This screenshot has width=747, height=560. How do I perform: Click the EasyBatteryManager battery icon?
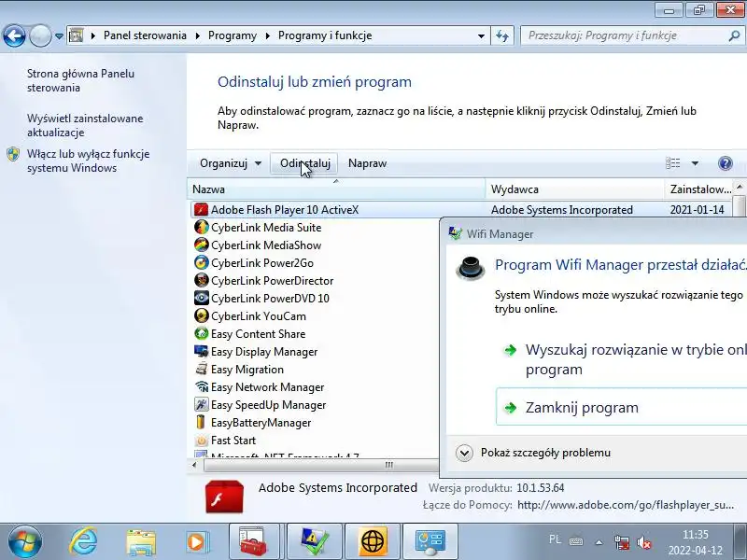201,423
